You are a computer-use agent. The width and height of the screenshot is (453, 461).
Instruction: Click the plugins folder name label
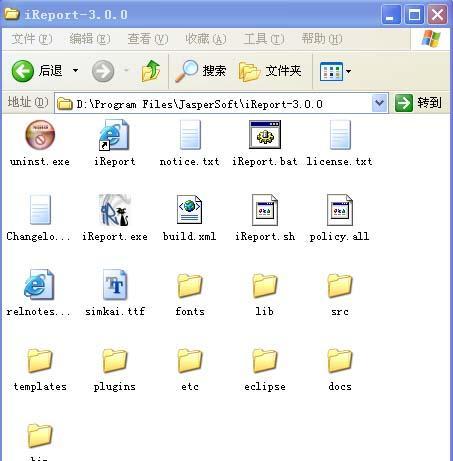115,387
